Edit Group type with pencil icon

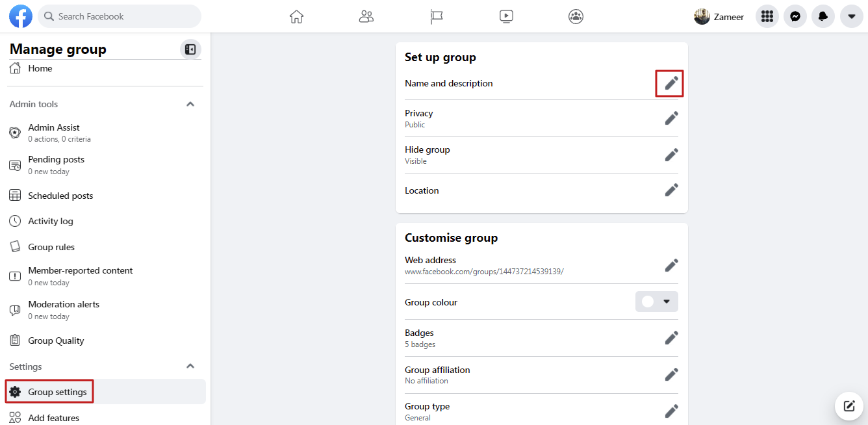(x=671, y=411)
